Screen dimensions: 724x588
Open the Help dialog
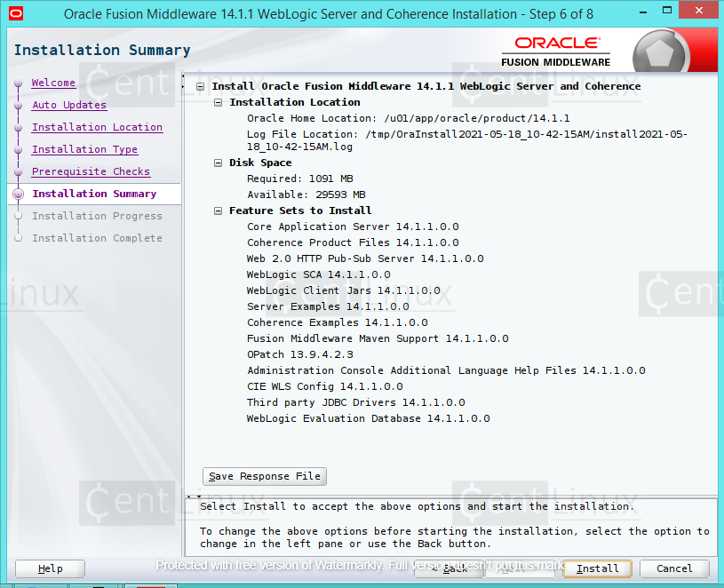(50, 568)
